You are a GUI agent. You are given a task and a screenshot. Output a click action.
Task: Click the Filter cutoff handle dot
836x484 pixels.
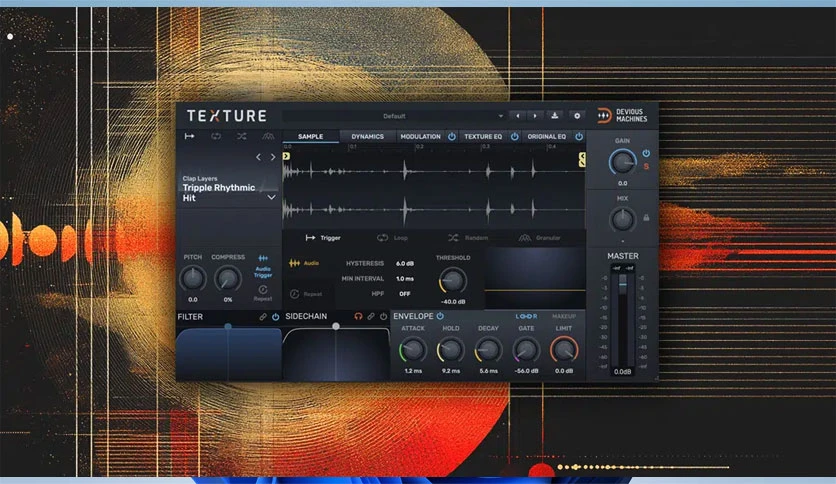pos(228,326)
